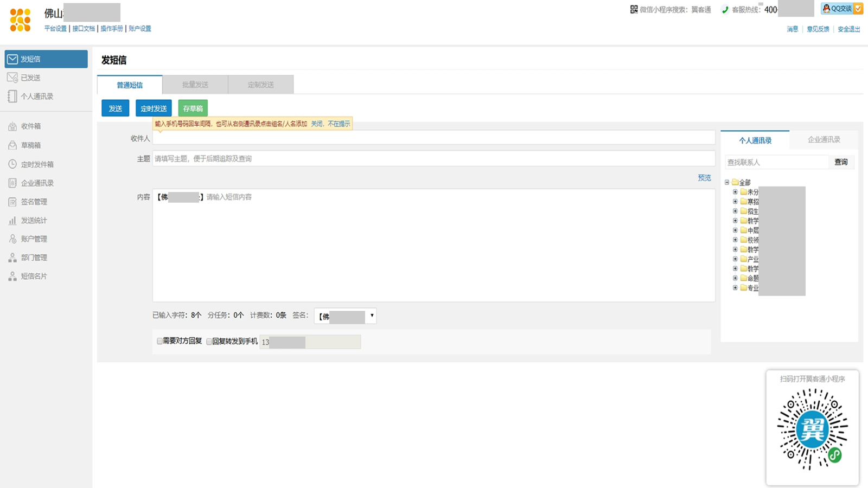Screen dimensions: 868x488
Task: Click the green 存草稿 button
Action: click(x=193, y=108)
